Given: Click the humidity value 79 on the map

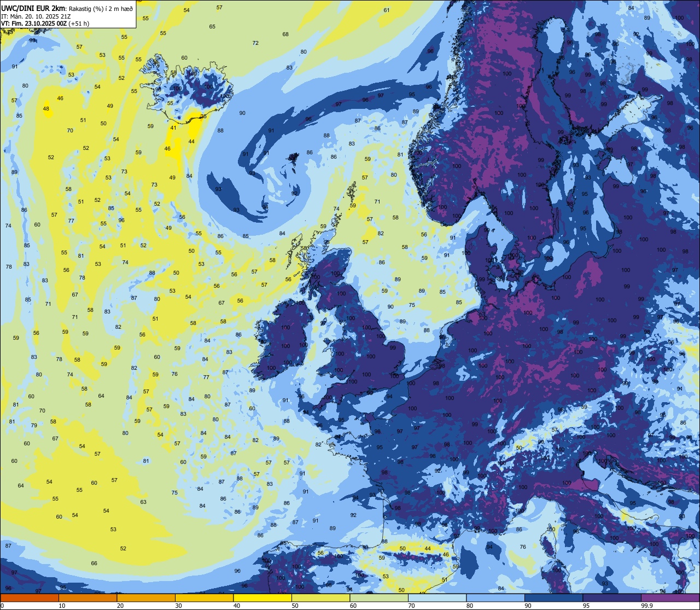Looking at the screenshot, I should (34, 426).
